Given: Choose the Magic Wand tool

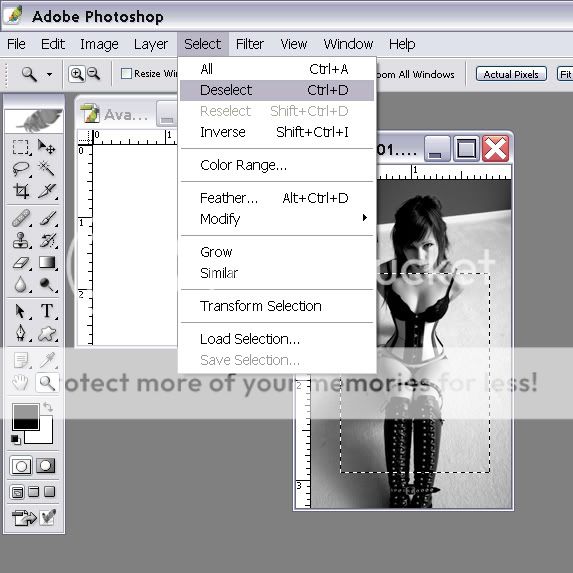Looking at the screenshot, I should tap(47, 169).
